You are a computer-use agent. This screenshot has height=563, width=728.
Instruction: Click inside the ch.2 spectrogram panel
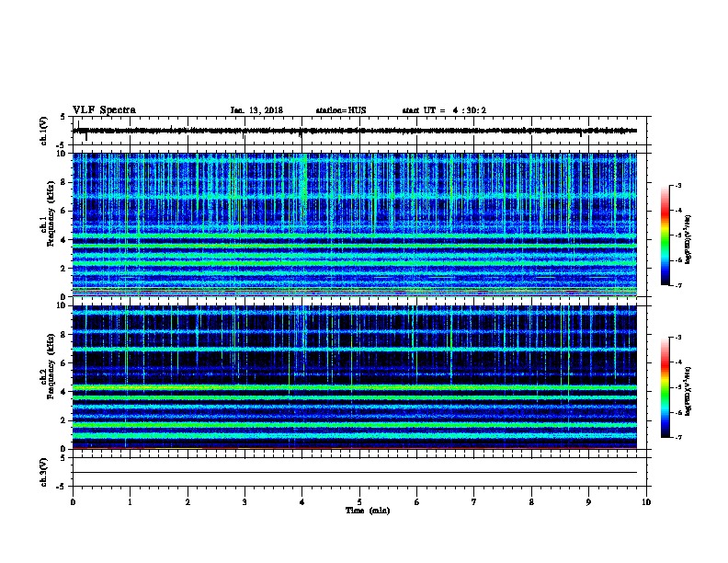355,377
